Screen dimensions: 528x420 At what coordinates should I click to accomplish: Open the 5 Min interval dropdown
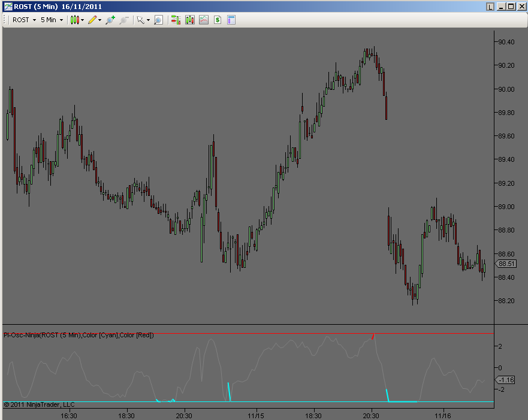[x=52, y=20]
